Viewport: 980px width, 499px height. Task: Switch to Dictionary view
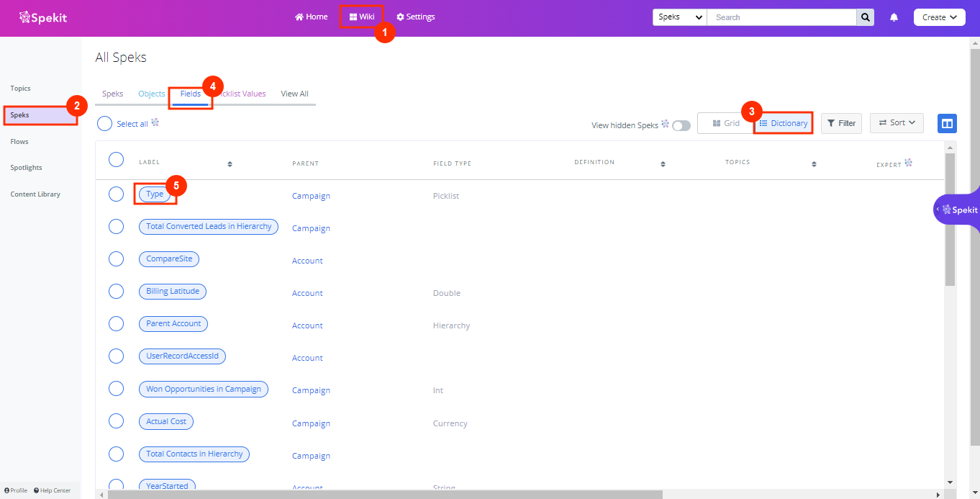pyautogui.click(x=784, y=123)
